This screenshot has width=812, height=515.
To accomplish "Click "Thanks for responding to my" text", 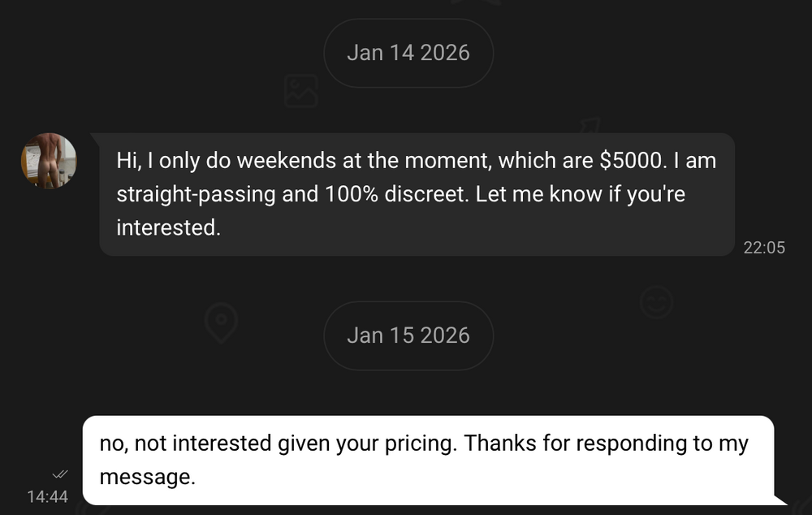I will pyautogui.click(x=607, y=444).
